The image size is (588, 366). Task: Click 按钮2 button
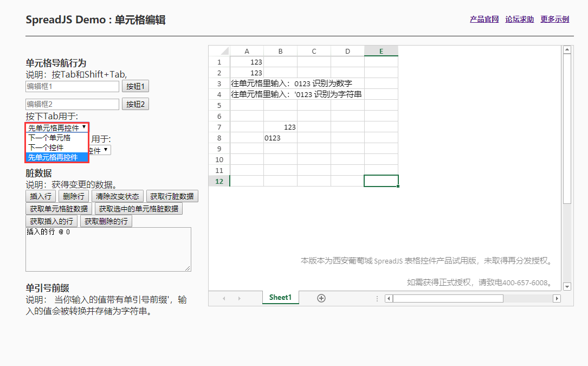(x=135, y=104)
